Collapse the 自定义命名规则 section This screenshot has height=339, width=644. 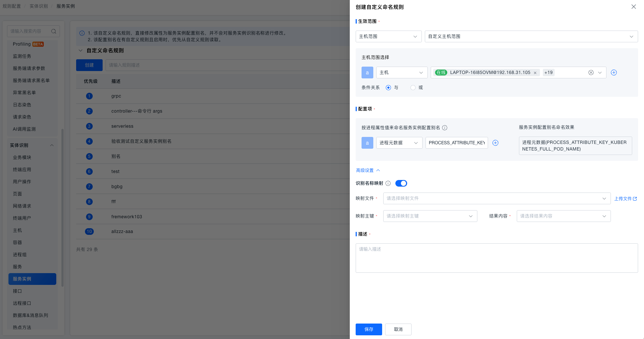point(81,50)
